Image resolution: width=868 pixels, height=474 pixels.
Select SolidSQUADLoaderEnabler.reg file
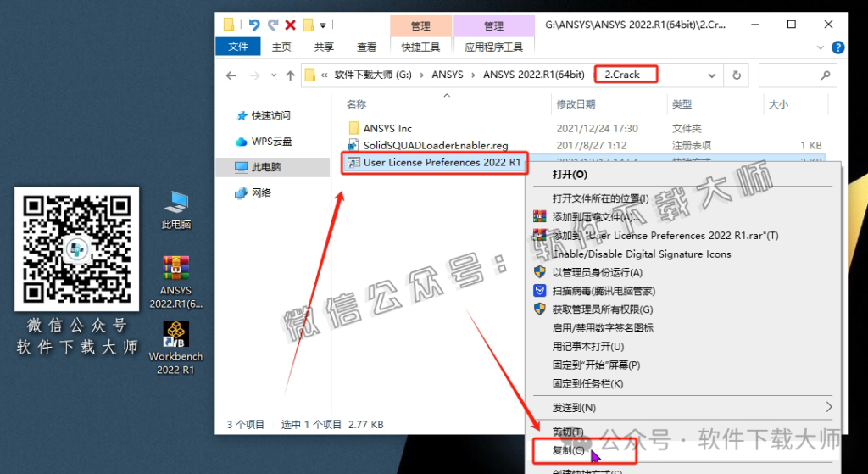pos(436,145)
